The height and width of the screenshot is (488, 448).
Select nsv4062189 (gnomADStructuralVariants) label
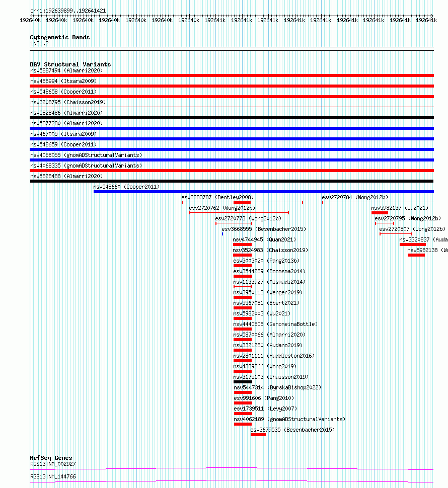(289, 420)
